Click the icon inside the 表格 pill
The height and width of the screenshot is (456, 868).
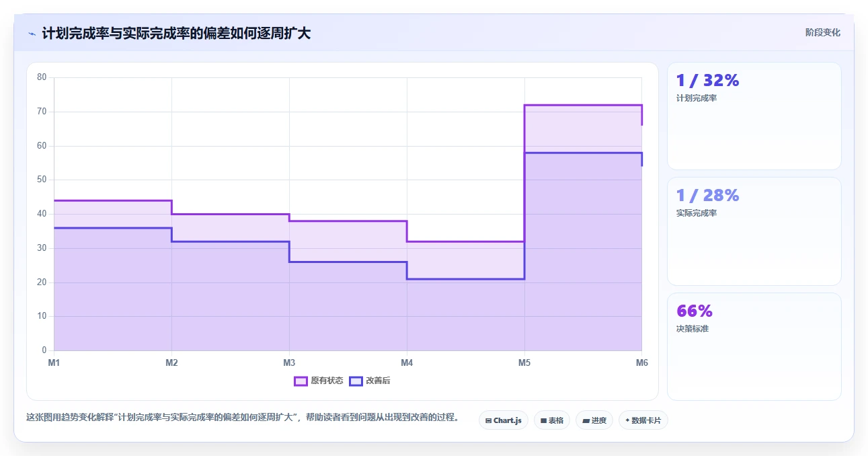[543, 421]
